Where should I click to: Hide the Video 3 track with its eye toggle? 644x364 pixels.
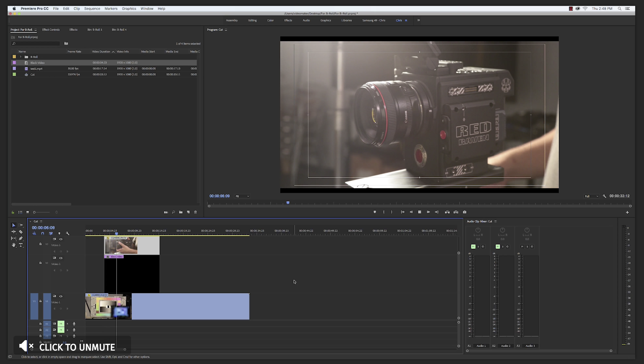[x=61, y=239]
